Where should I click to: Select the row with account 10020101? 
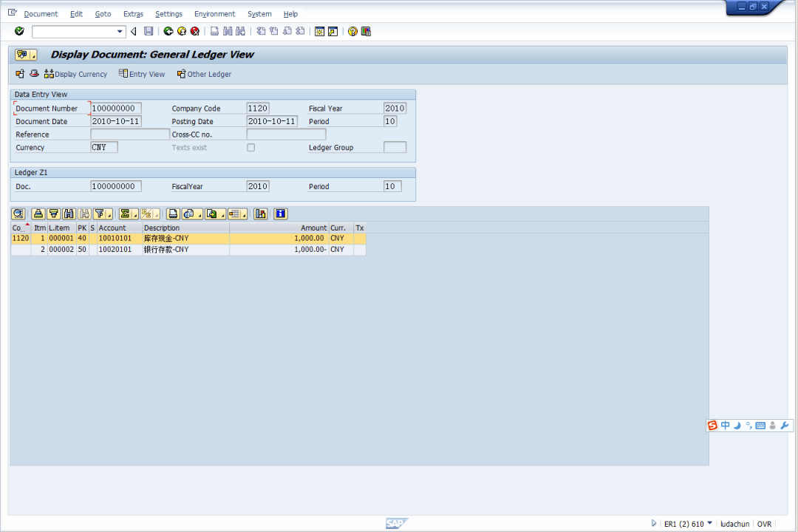(x=115, y=250)
